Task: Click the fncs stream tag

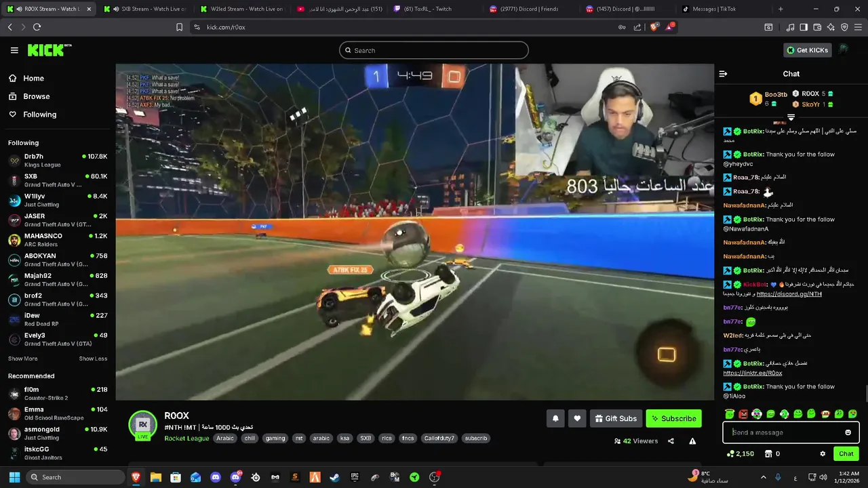Action: click(x=408, y=439)
